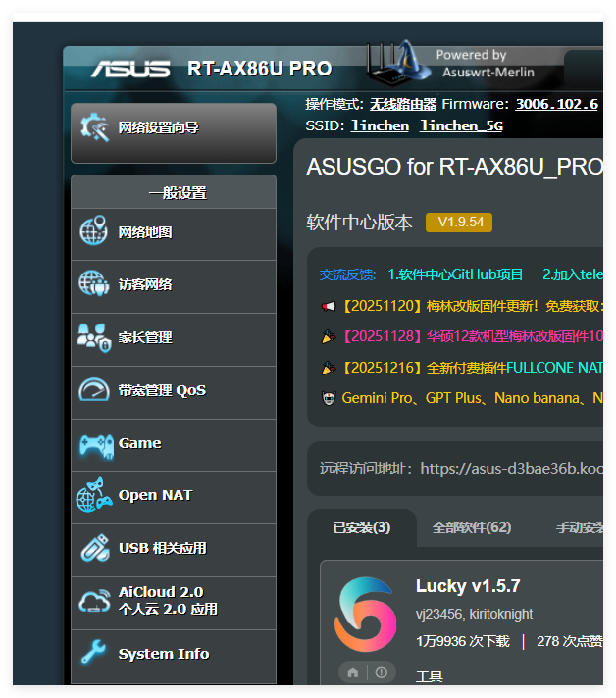616x698 pixels.
Task: Click the Game controller icon
Action: (94, 444)
